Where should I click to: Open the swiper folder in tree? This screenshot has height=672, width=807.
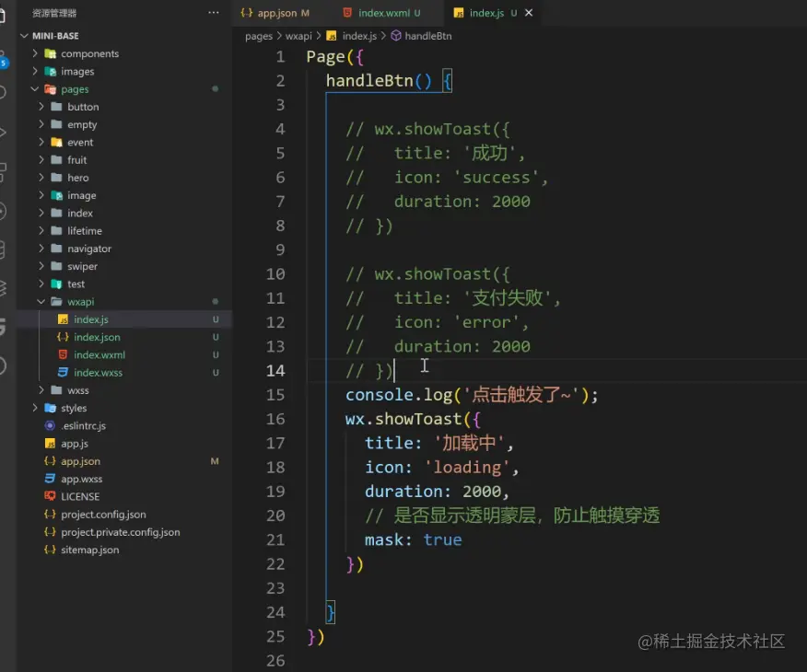click(82, 266)
